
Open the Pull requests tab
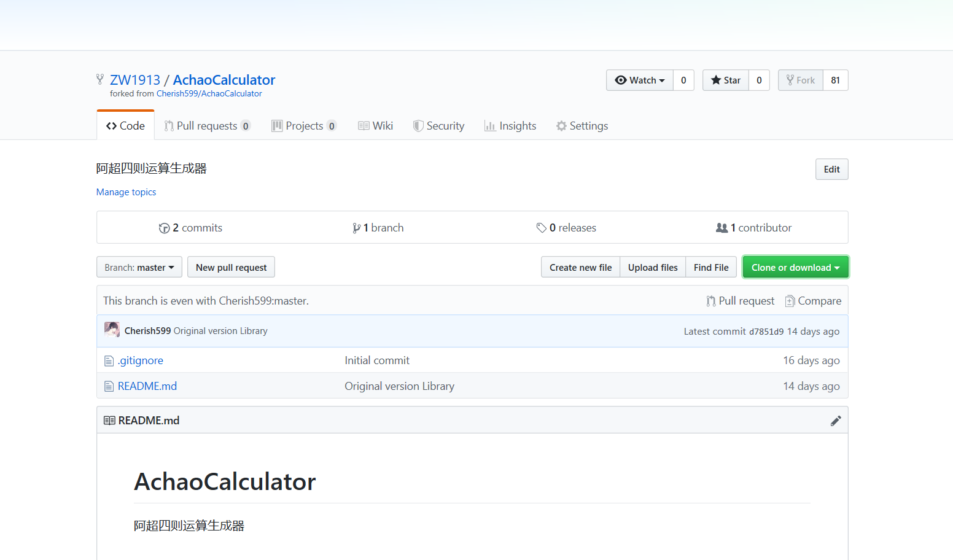[207, 126]
